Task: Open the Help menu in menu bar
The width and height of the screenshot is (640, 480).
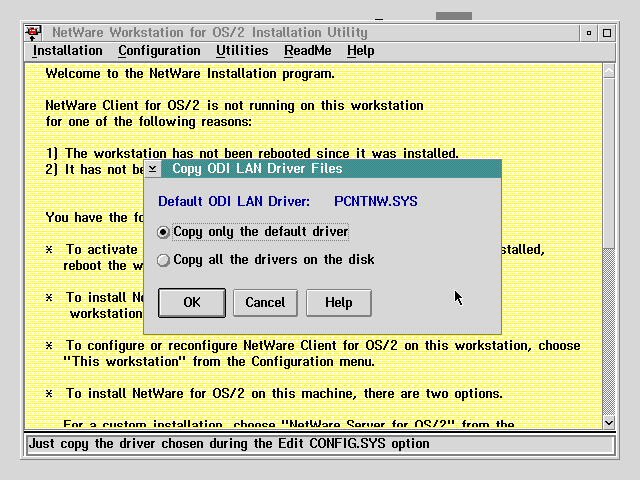Action: pyautogui.click(x=360, y=51)
